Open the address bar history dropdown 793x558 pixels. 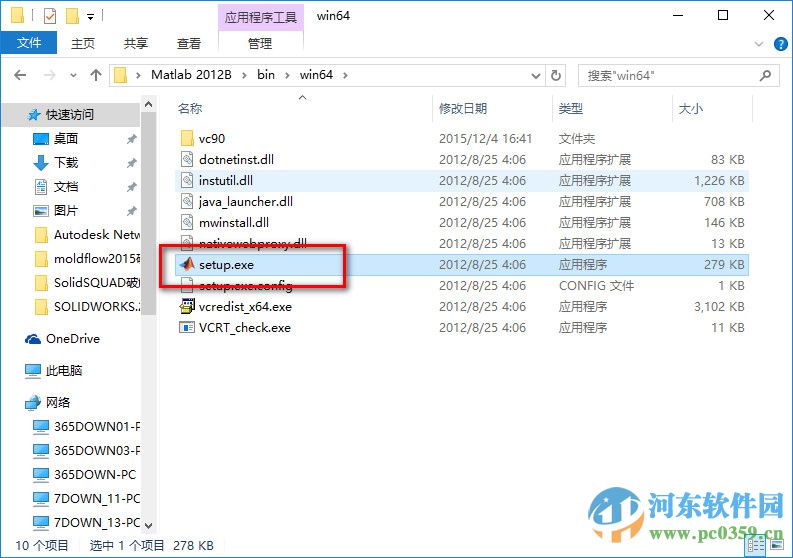[536, 76]
